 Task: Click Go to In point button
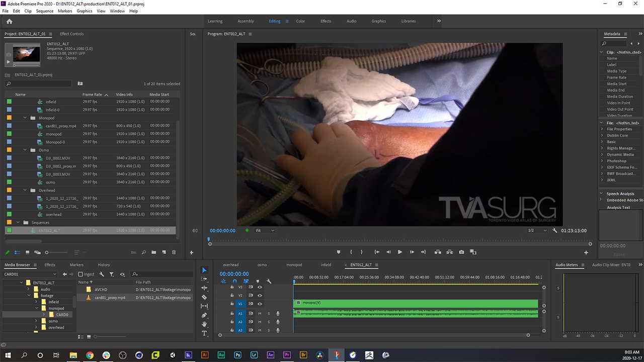377,252
